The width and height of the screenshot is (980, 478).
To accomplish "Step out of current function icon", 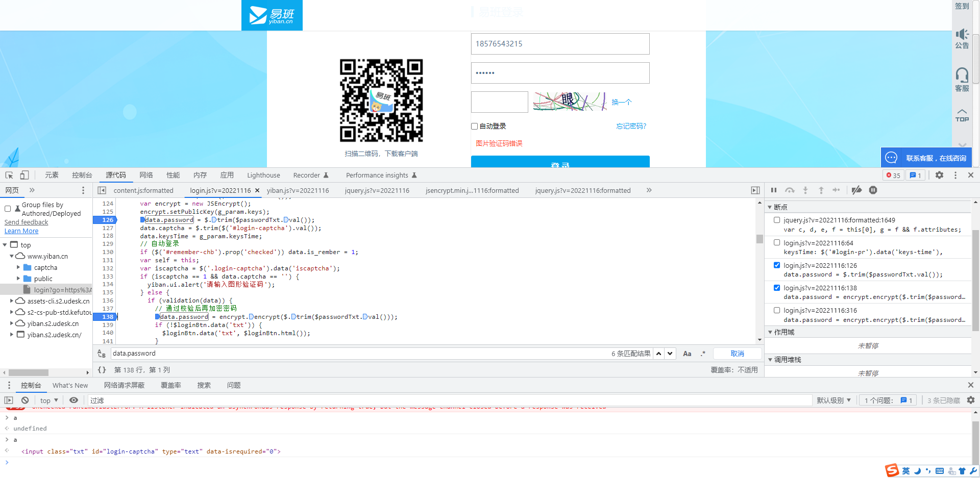I will 821,190.
